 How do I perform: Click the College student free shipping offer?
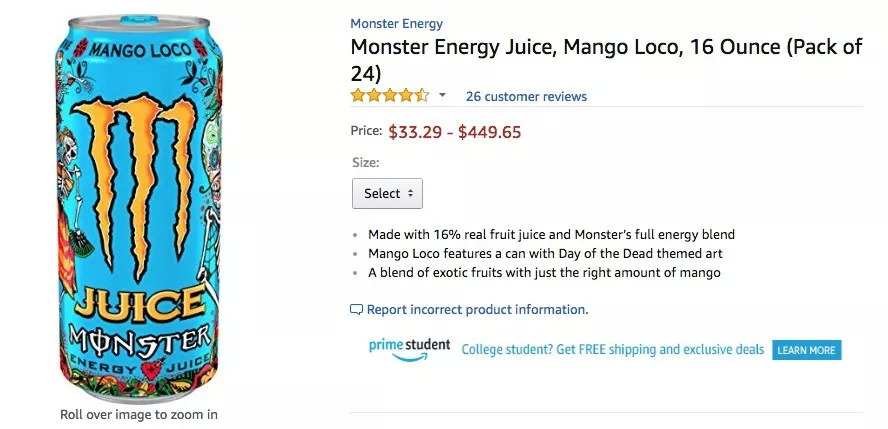(612, 350)
